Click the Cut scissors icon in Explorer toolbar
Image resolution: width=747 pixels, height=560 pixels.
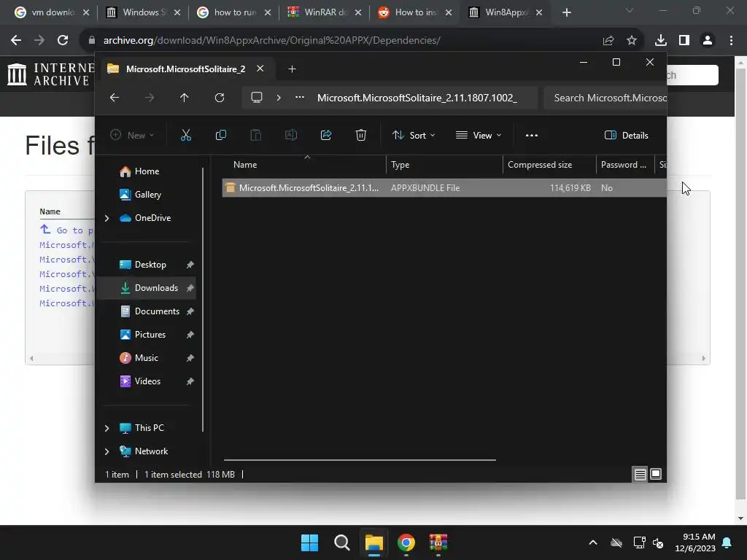186,135
